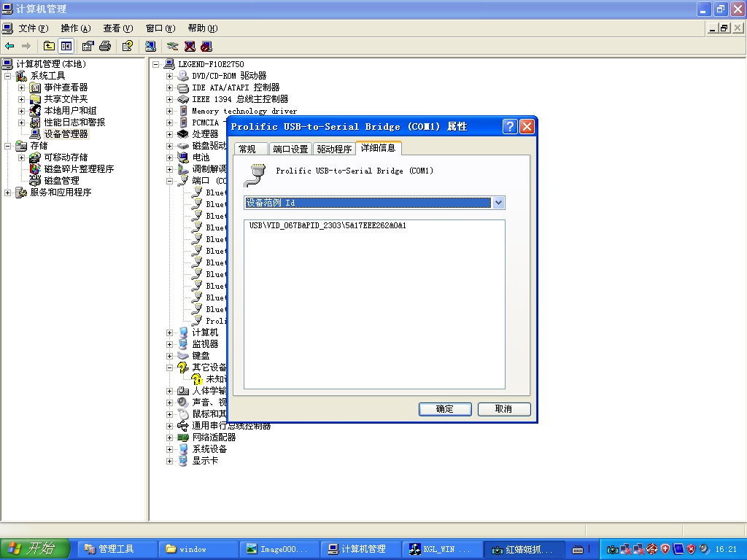Expand the 网络适配器 category

[169, 437]
